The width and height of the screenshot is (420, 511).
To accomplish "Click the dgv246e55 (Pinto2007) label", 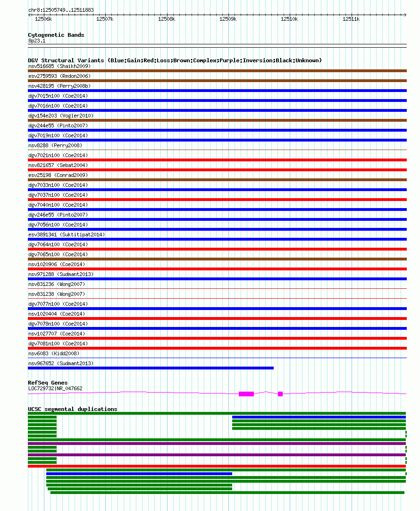I will tap(58, 215).
